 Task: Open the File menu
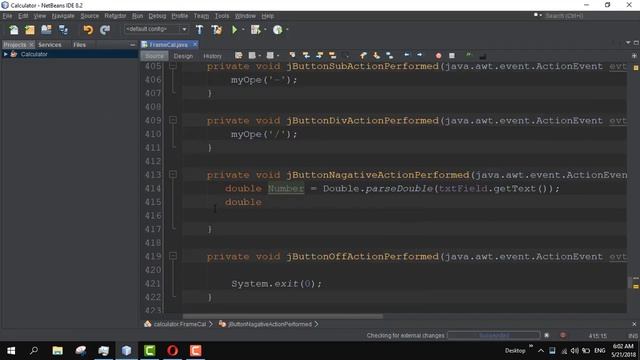[7, 16]
